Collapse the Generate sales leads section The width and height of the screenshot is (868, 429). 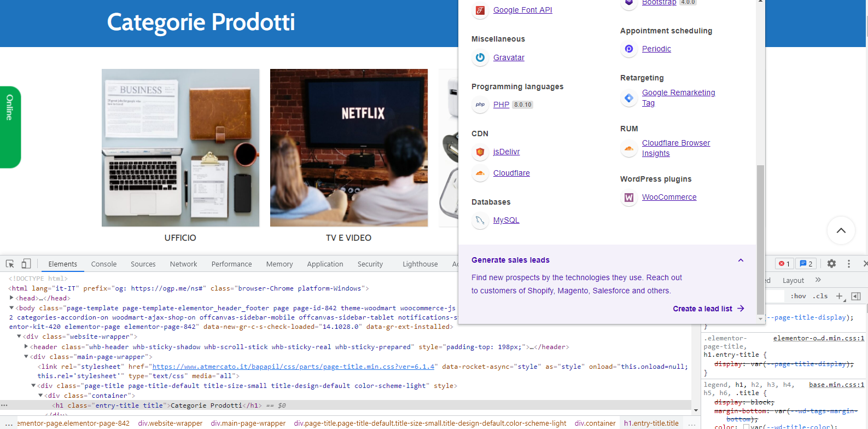click(x=741, y=260)
